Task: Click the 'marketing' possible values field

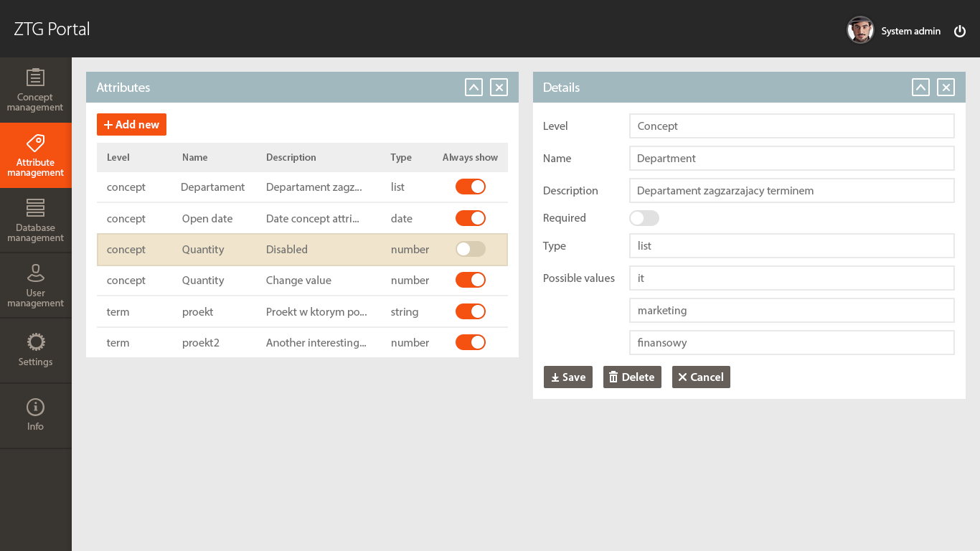Action: coord(791,310)
